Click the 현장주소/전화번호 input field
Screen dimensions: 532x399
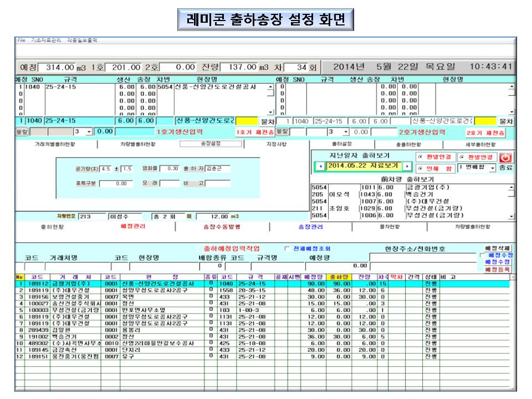[423, 257]
